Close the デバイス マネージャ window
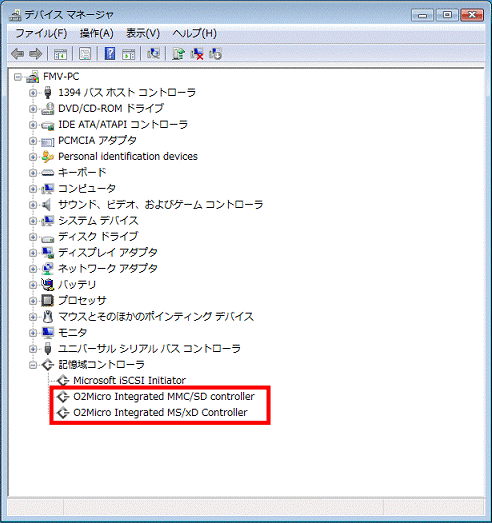This screenshot has width=492, height=523. [x=472, y=15]
